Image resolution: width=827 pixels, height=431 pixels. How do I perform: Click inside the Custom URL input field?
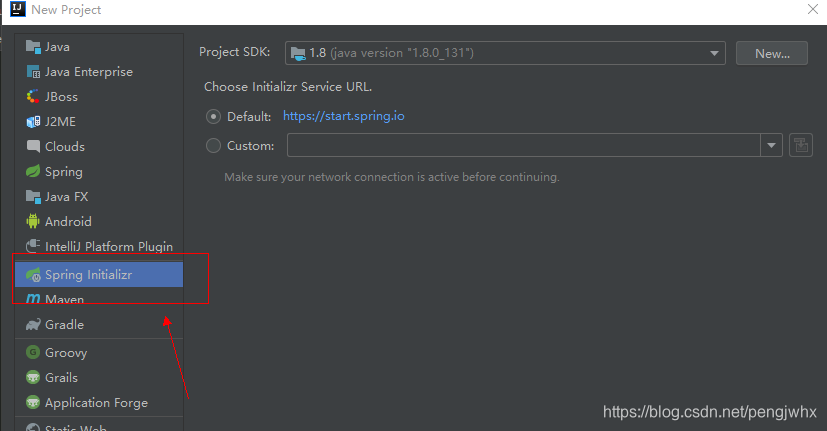point(523,145)
